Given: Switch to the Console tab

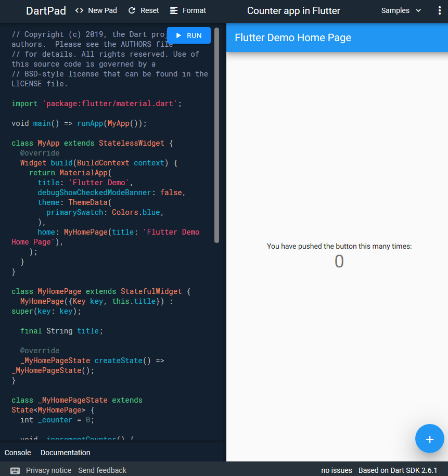Looking at the screenshot, I should pyautogui.click(x=18, y=453).
